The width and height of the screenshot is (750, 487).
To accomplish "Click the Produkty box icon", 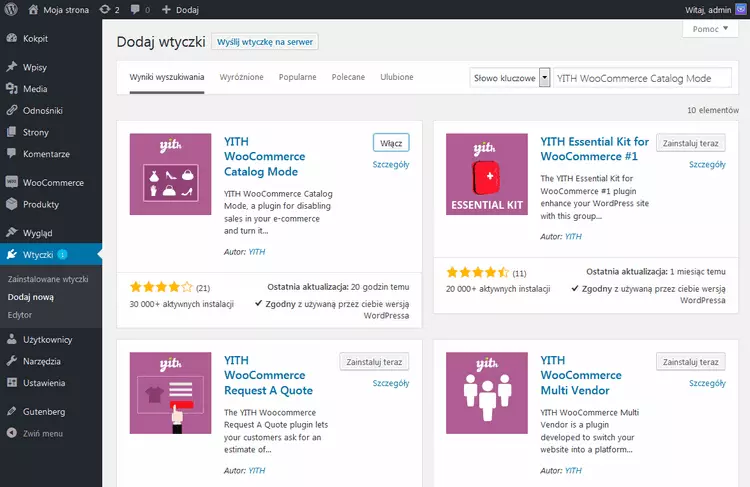I will click(x=12, y=204).
